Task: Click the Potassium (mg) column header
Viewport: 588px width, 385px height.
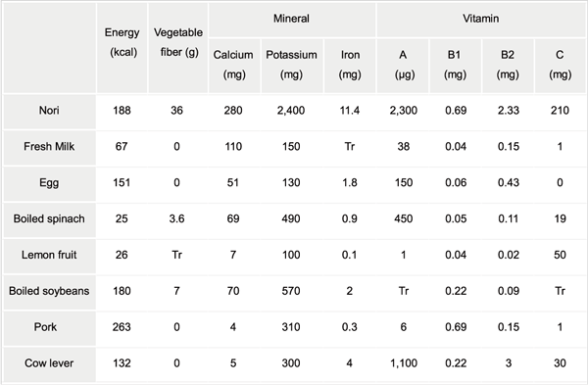Action: [x=291, y=65]
